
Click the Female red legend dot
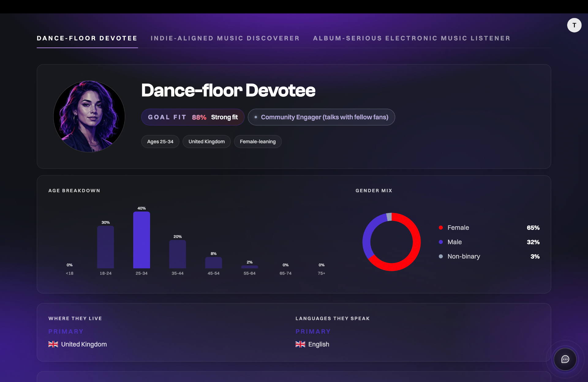pyautogui.click(x=441, y=228)
